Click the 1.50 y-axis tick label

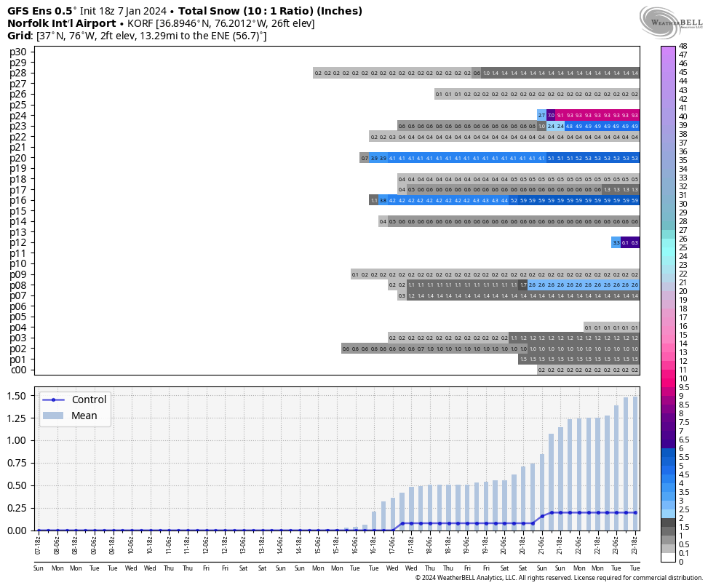tap(17, 396)
